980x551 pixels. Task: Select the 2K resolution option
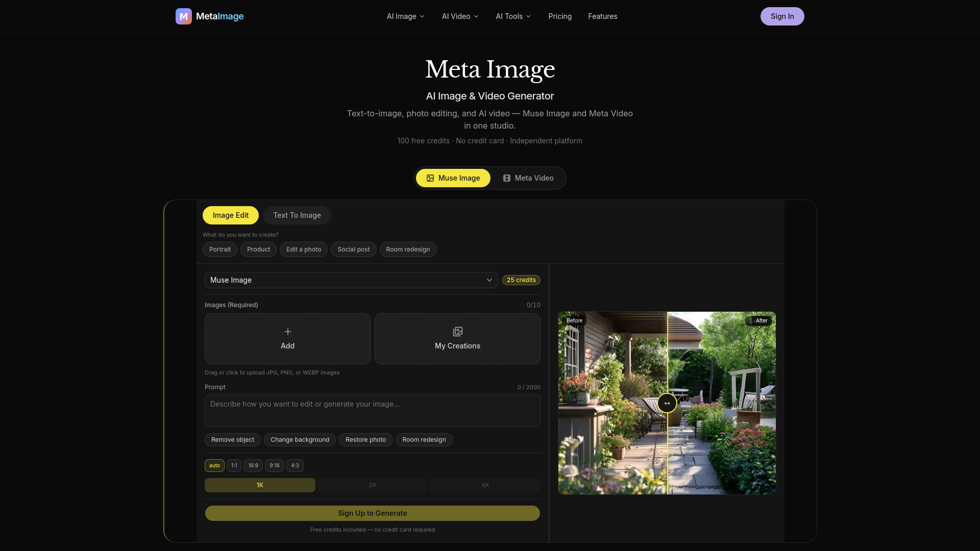tap(373, 485)
